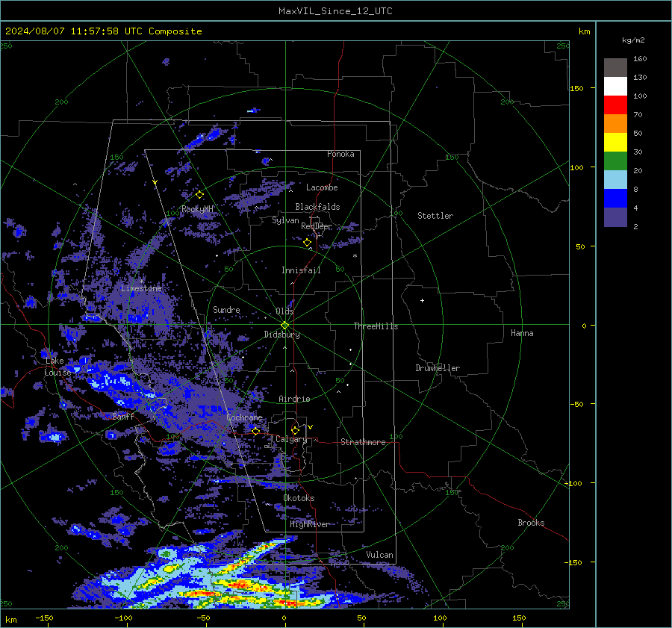Click the km label at top right
The height and width of the screenshot is (628, 672).
[x=584, y=31]
